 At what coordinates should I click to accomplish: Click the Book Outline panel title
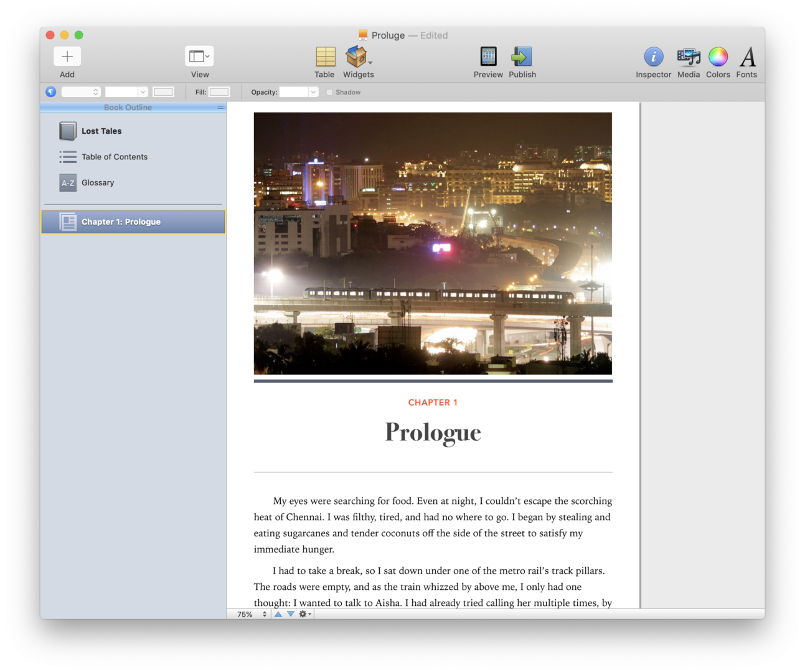pyautogui.click(x=128, y=108)
